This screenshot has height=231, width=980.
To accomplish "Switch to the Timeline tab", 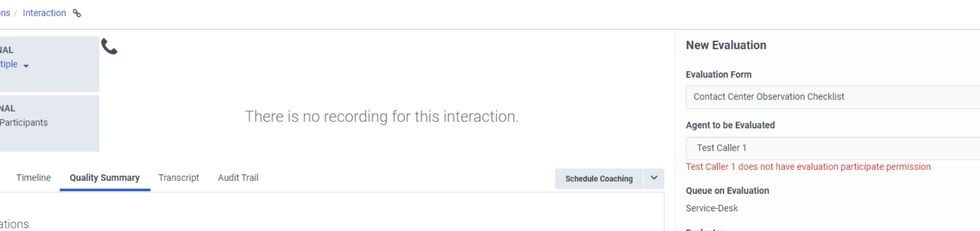I will click(34, 178).
